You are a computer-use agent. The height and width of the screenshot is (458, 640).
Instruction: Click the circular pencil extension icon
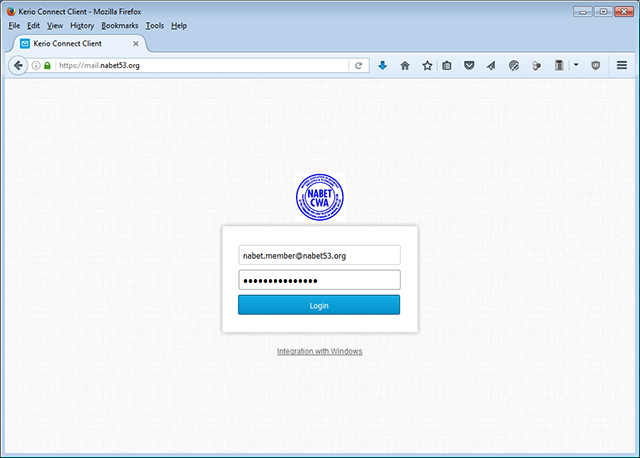tap(514, 65)
